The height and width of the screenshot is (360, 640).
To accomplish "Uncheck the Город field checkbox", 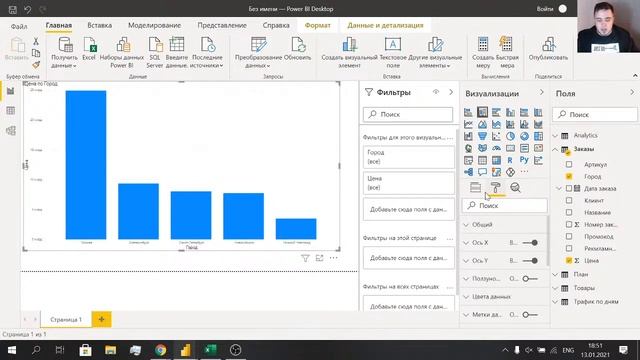I will (x=569, y=176).
